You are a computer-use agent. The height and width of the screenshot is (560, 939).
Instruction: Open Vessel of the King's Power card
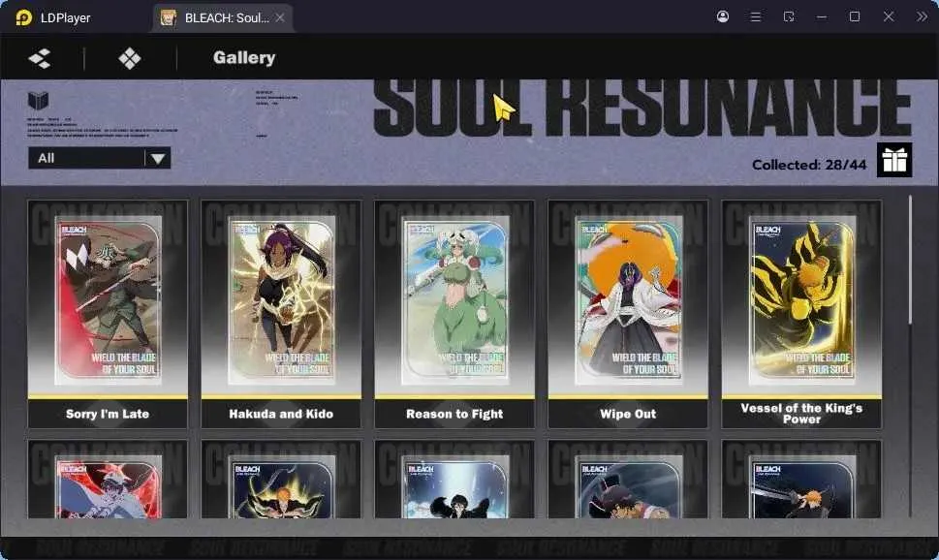point(801,314)
